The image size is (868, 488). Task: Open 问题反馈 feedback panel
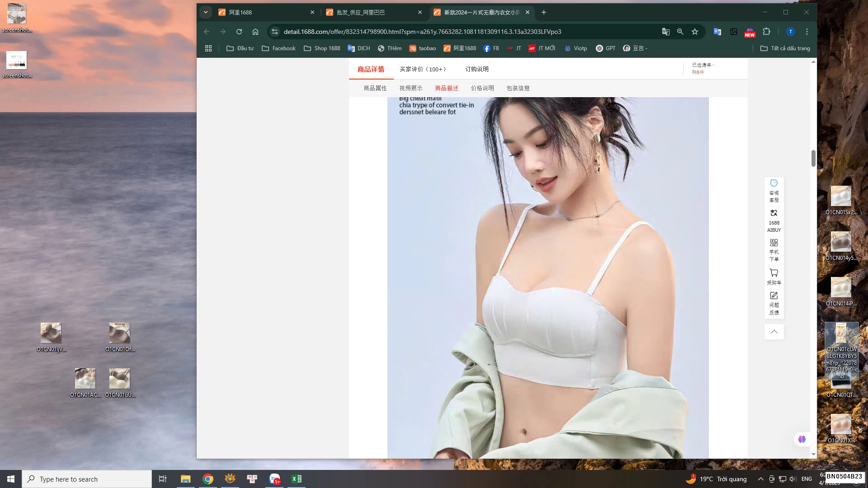[774, 303]
